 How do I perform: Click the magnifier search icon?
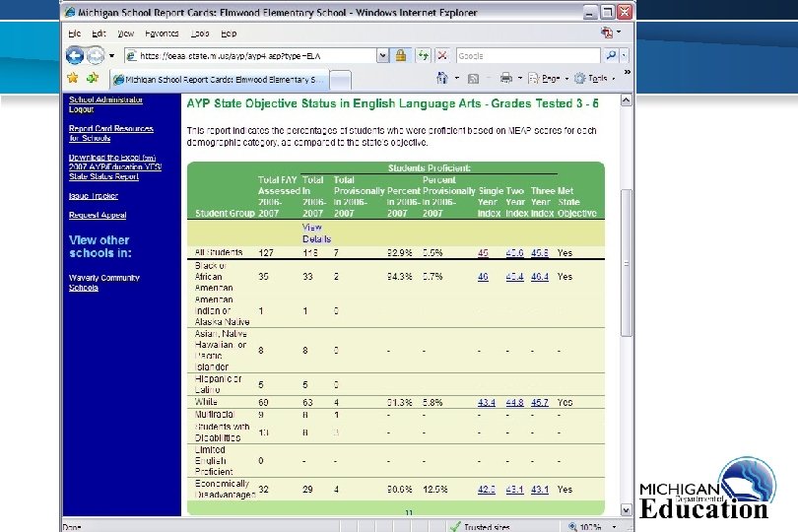(x=611, y=55)
